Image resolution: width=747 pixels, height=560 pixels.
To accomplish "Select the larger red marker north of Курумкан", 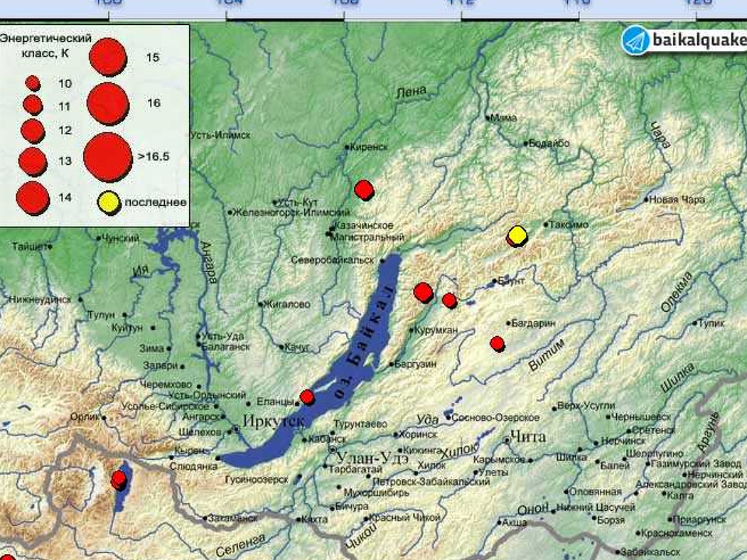I will (x=423, y=292).
